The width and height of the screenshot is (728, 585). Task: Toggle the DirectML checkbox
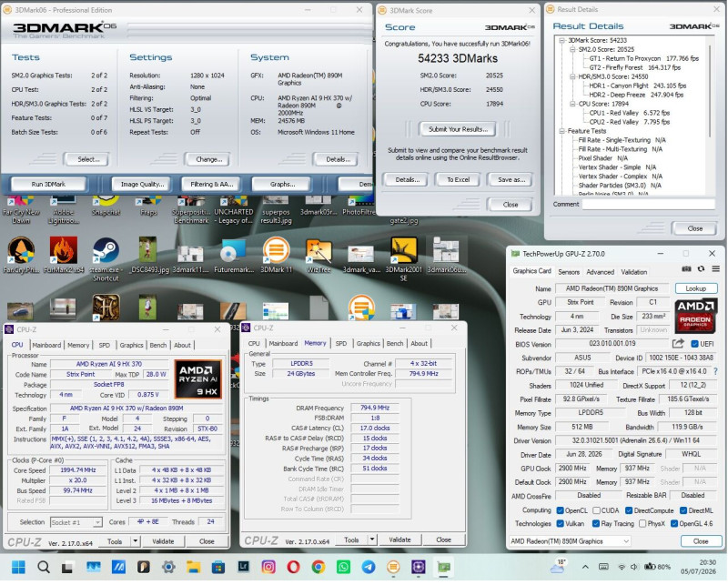click(683, 510)
